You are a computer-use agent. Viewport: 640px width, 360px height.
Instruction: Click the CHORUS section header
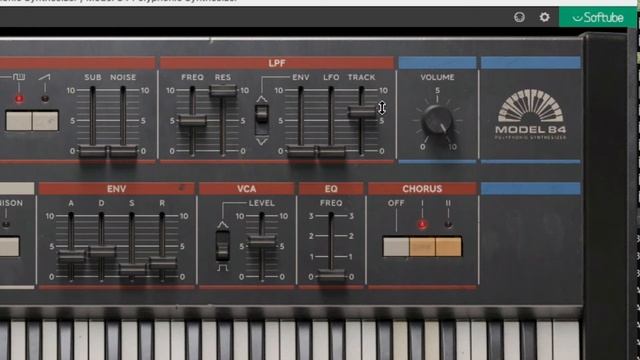point(422,189)
